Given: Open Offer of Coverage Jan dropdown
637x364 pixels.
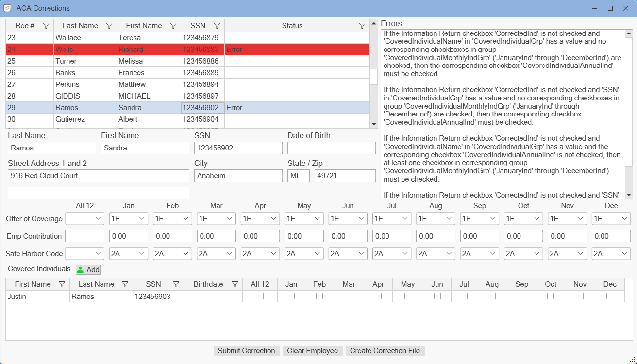Looking at the screenshot, I should pyautogui.click(x=129, y=219).
